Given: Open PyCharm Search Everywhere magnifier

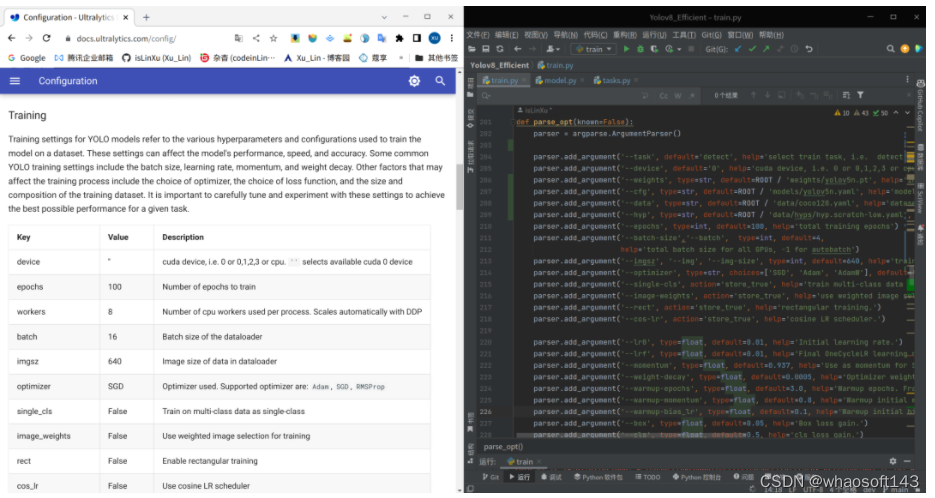Looking at the screenshot, I should click(890, 49).
